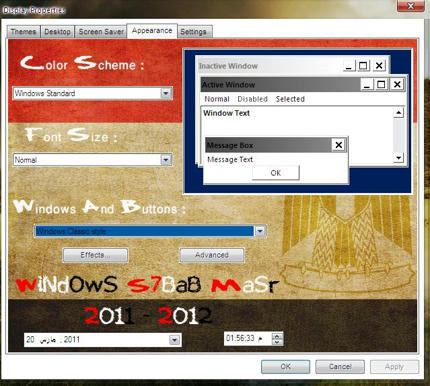Close the Display Properties dialog
430x386 pixels.
pos(411,6)
